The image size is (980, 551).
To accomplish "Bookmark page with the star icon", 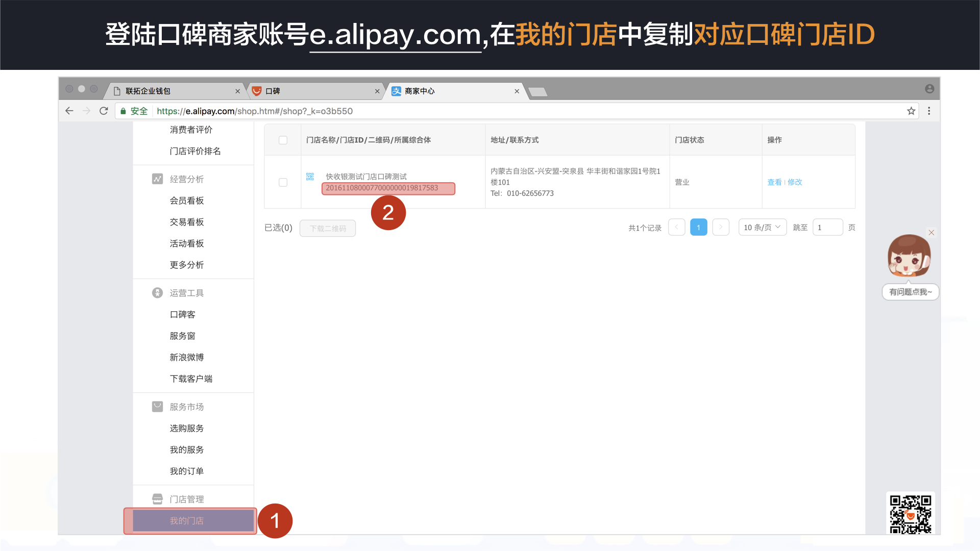I will pos(911,111).
